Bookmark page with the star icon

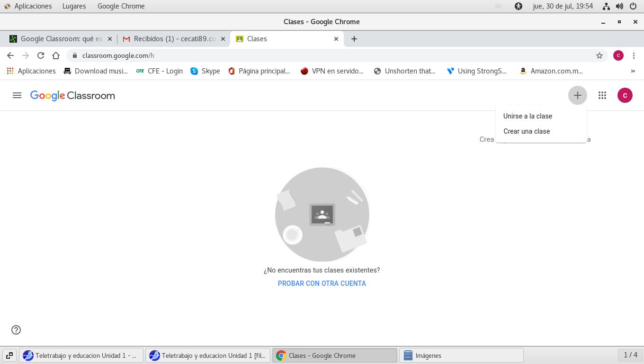599,55
